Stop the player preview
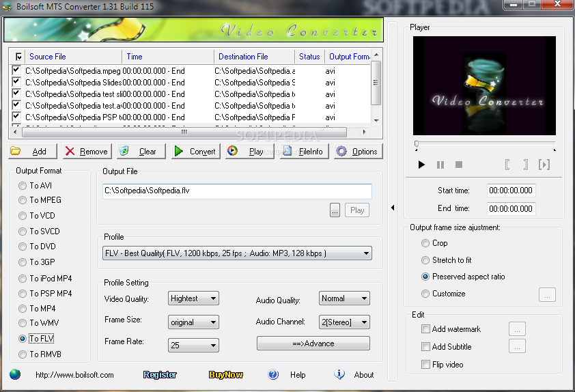 [x=459, y=165]
